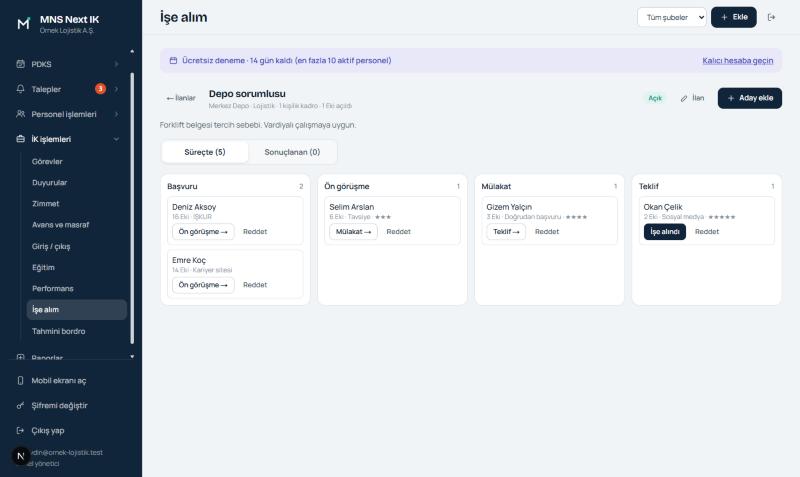Click Kalıcı hesaba geçin link
This screenshot has height=477, width=800.
(x=737, y=60)
